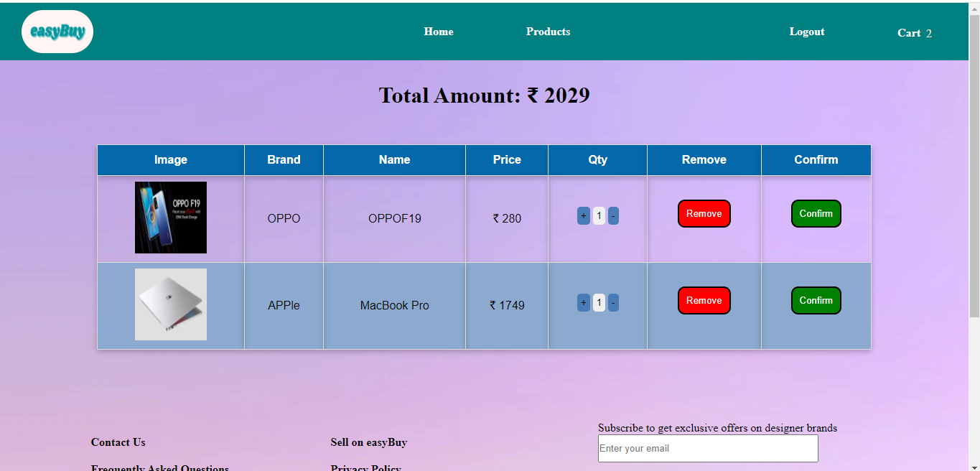The image size is (980, 471).
Task: Click the OPPOF19 name cell
Action: coord(394,218)
